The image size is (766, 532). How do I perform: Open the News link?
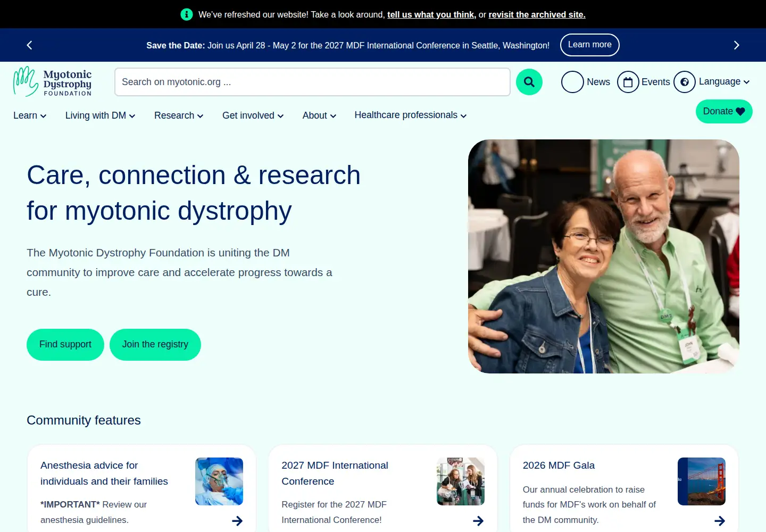(598, 82)
